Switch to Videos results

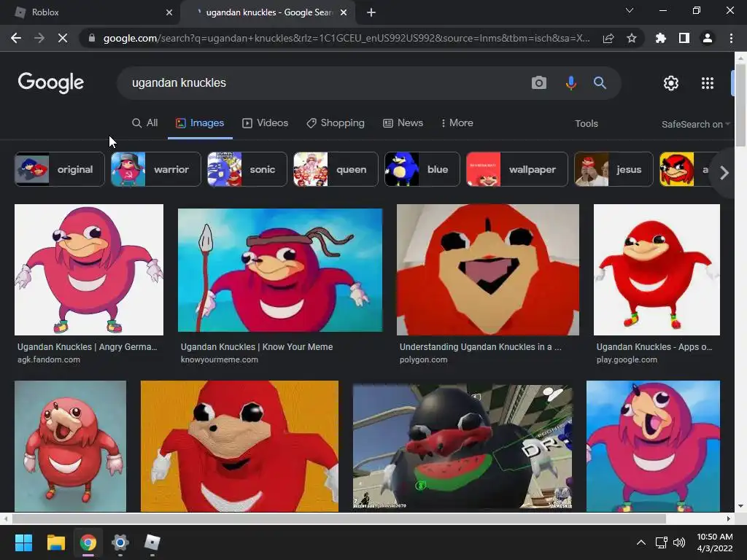click(x=266, y=122)
